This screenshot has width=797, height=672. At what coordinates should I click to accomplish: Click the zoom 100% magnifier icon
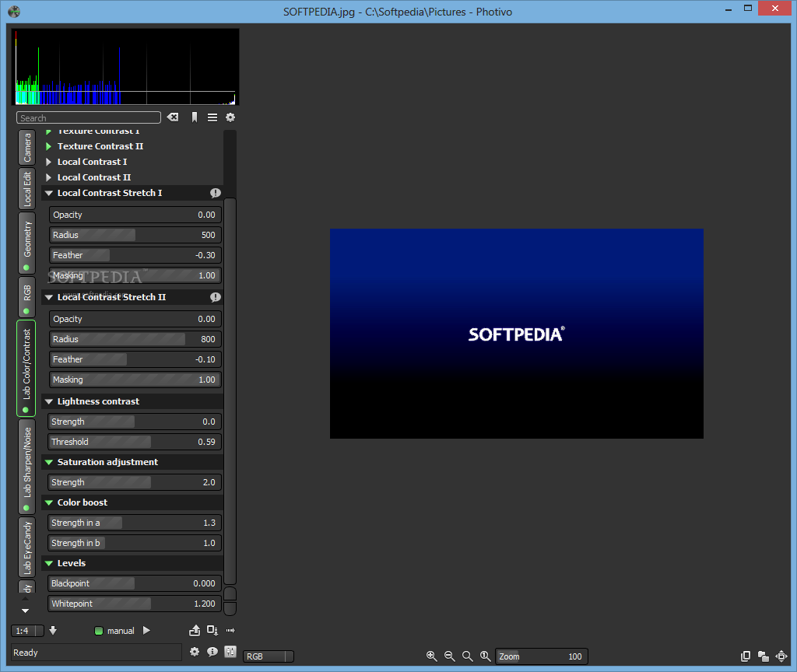486,656
